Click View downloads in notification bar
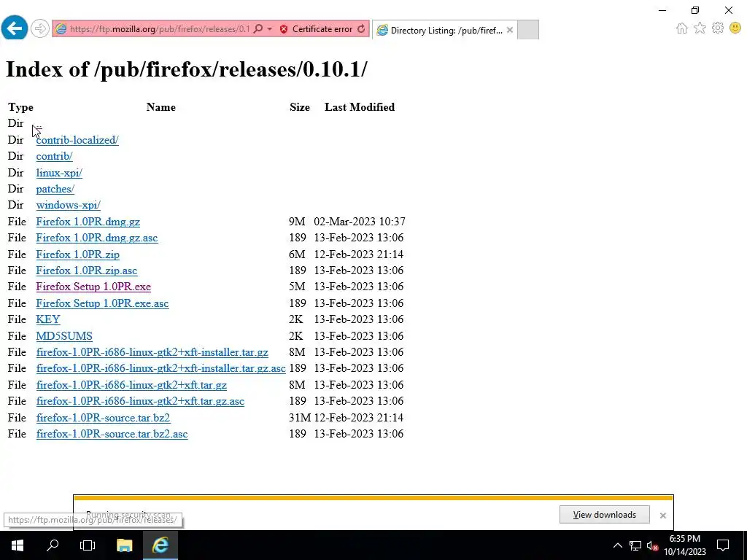The width and height of the screenshot is (747, 560). pyautogui.click(x=605, y=515)
